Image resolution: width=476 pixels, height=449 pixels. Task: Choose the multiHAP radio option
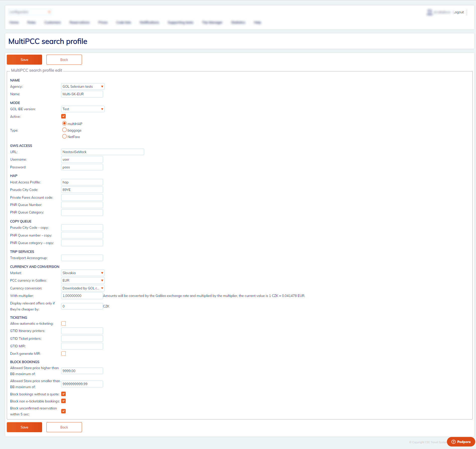point(64,124)
